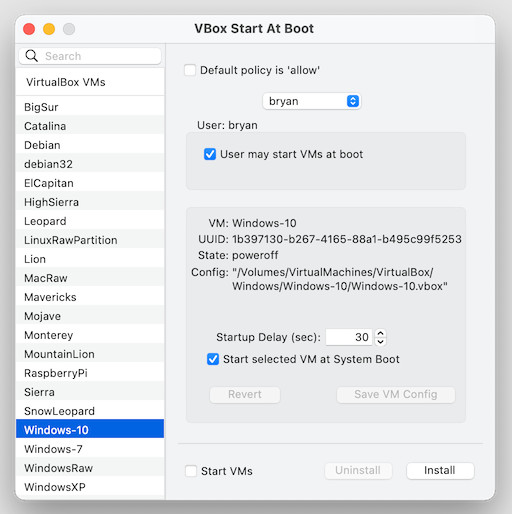The height and width of the screenshot is (514, 512).
Task: Increase startup delay with up arrow
Action: coord(380,333)
